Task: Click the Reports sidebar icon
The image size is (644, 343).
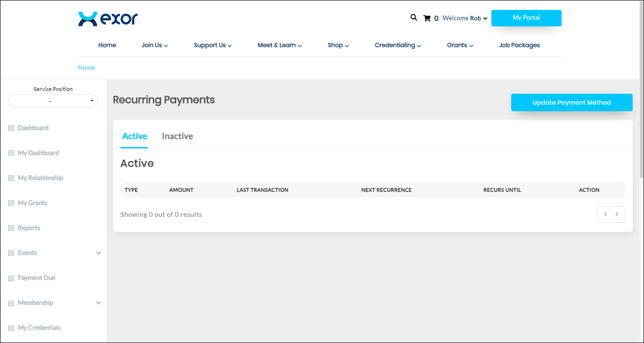Action: 11,228
